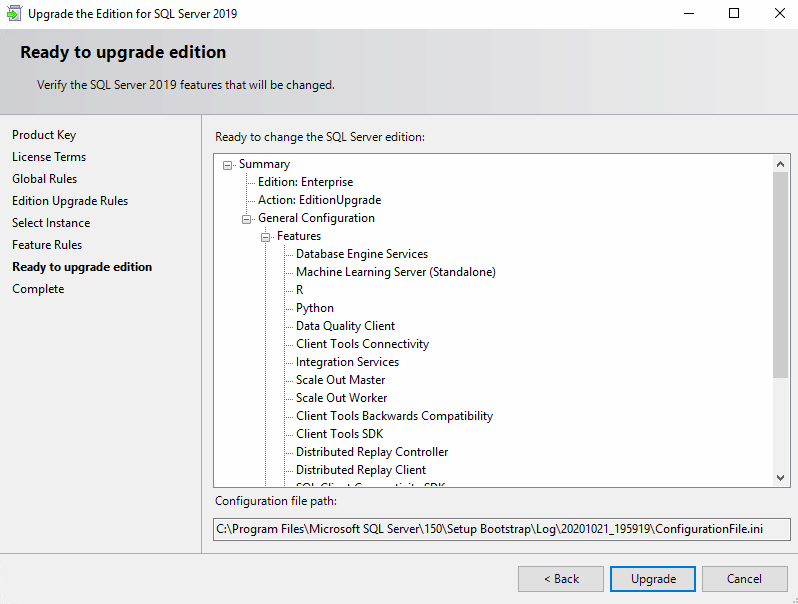The height and width of the screenshot is (604, 798).
Task: Select the Complete step in sidebar
Action: coord(38,289)
